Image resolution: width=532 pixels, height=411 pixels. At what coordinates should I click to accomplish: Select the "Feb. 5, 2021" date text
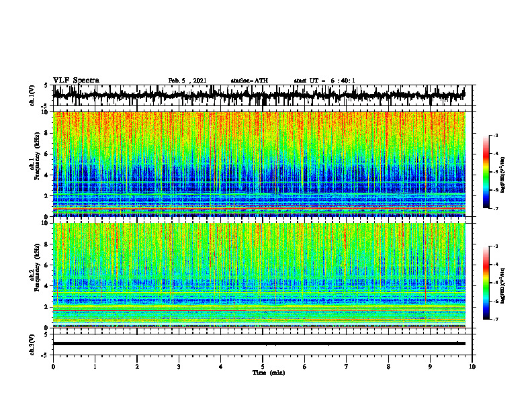(187, 81)
